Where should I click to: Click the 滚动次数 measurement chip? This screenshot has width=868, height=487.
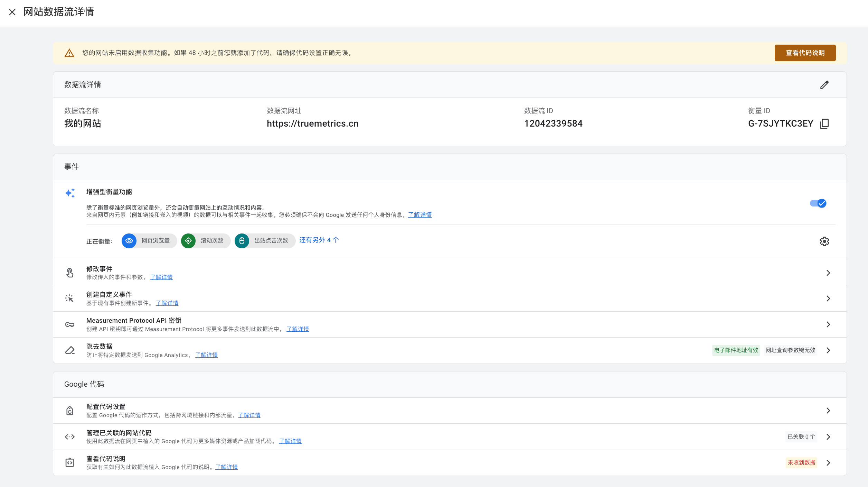pos(206,241)
